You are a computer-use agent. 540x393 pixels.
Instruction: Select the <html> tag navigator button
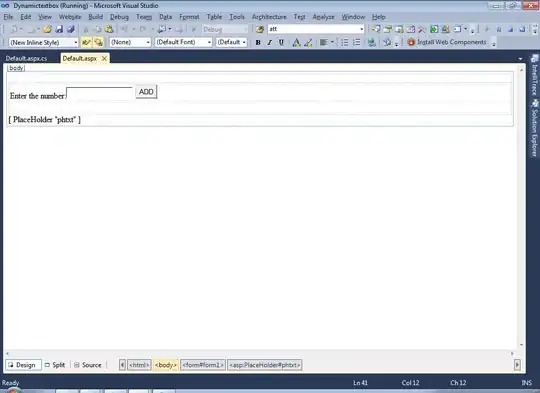tap(139, 365)
